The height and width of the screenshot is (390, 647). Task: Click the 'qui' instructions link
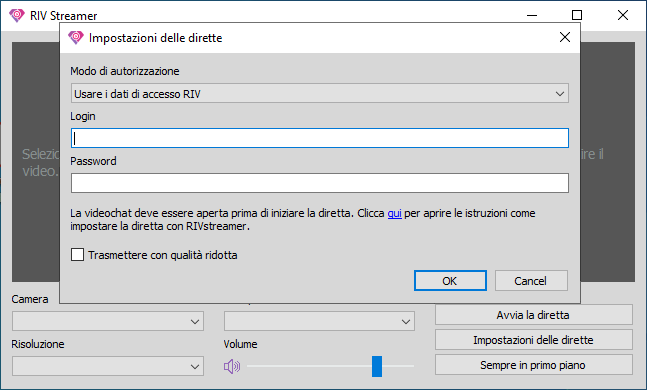394,213
